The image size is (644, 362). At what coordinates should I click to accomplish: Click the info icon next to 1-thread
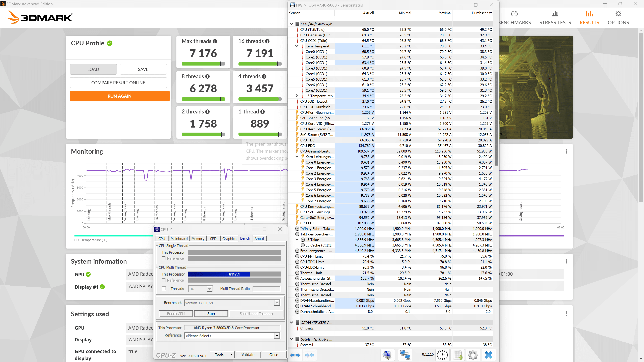click(262, 112)
